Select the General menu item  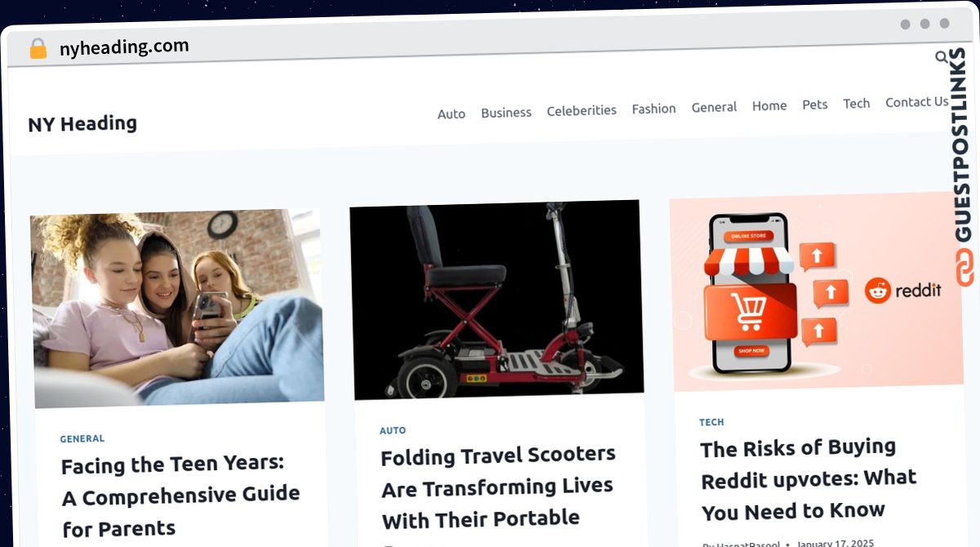click(x=715, y=107)
